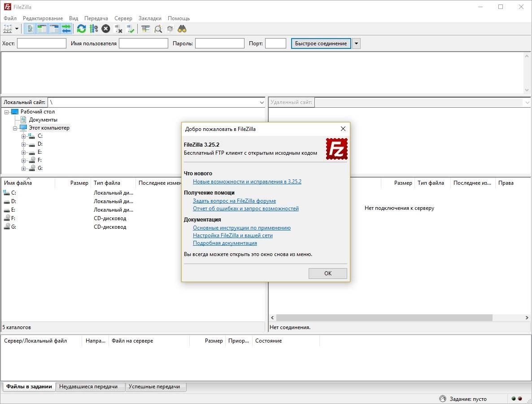Collapse Рабочий стол tree node

[x=6, y=112]
